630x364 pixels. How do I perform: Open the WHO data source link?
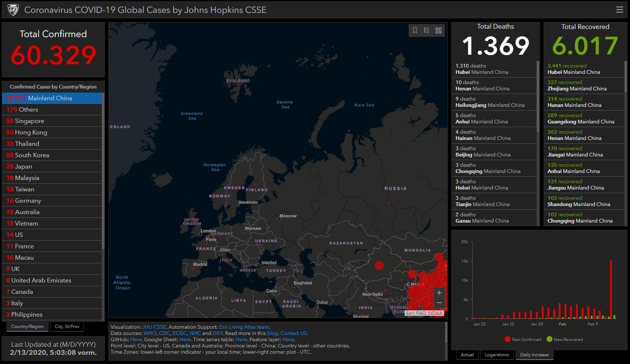point(150,333)
